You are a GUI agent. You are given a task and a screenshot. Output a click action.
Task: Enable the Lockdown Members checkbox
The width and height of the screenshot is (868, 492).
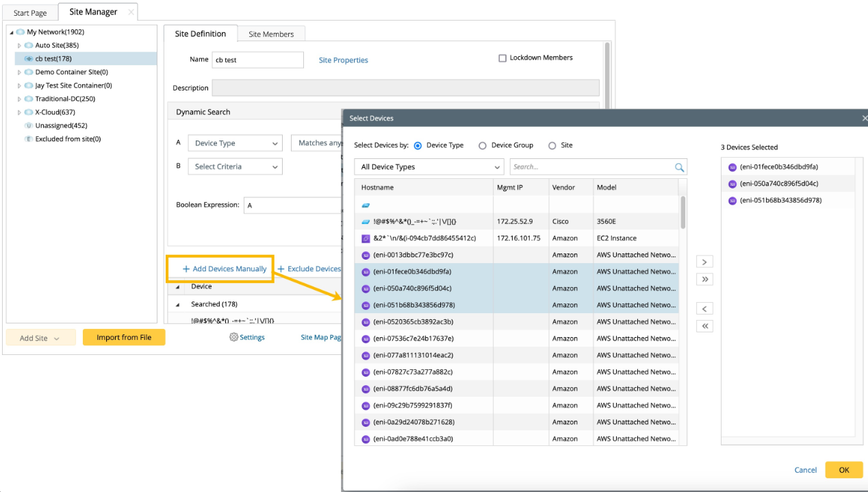[502, 58]
